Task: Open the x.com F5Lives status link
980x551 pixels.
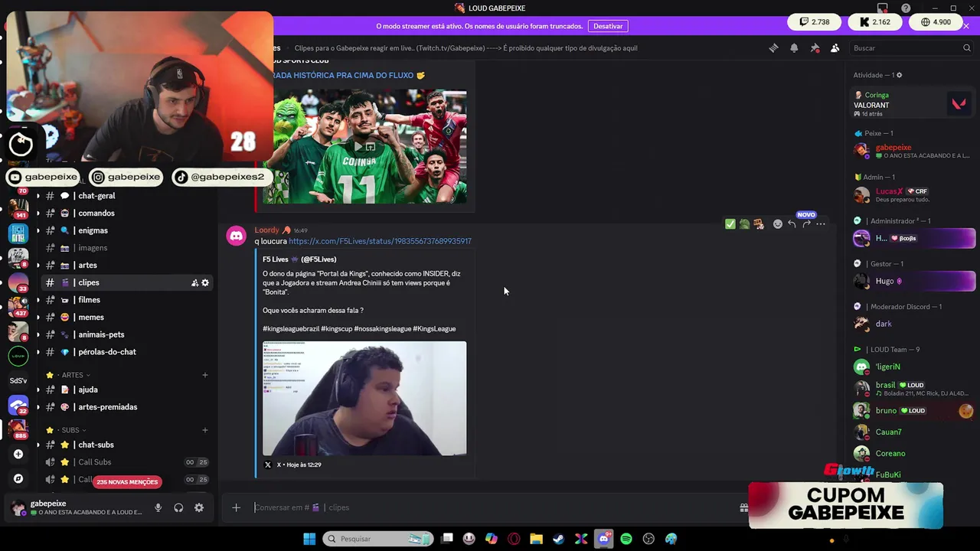Action: (x=380, y=241)
